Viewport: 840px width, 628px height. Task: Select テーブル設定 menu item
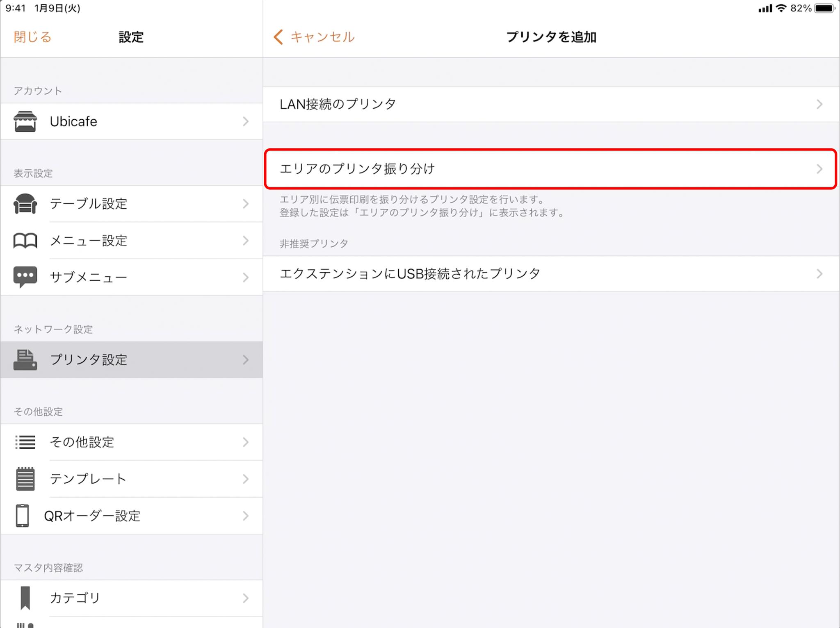131,204
